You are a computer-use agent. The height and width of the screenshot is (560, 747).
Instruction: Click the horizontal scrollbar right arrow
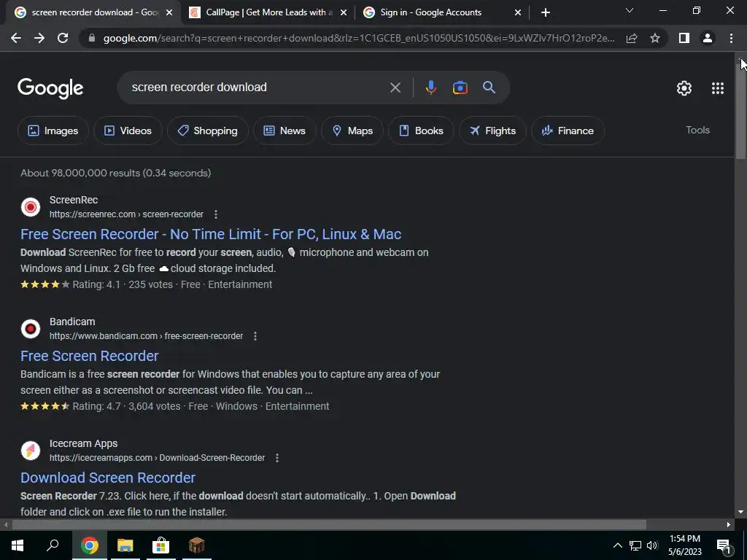729,525
